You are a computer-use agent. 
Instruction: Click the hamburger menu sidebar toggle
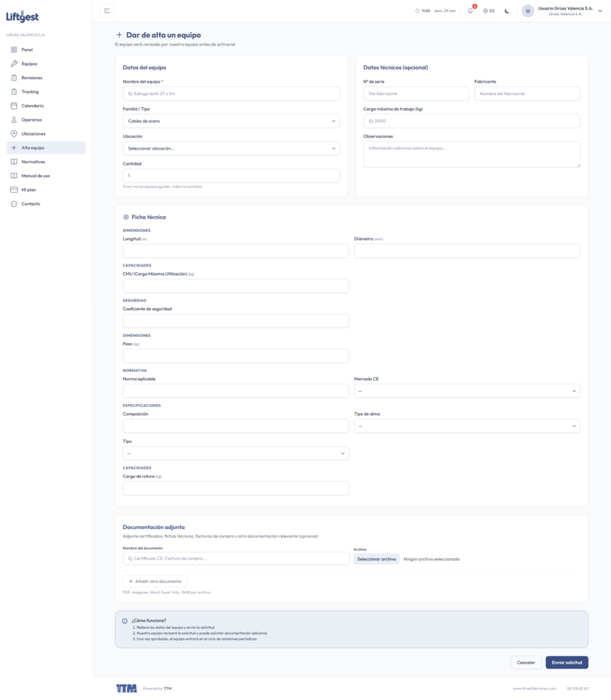tap(107, 11)
